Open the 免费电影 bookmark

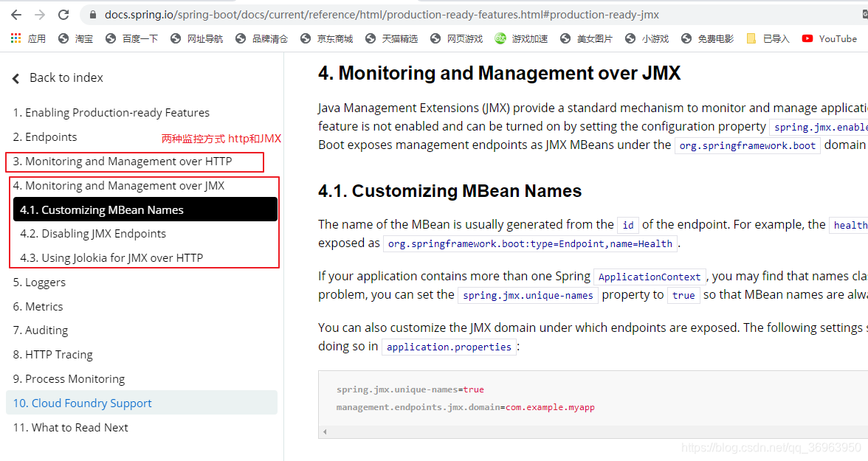pyautogui.click(x=707, y=39)
